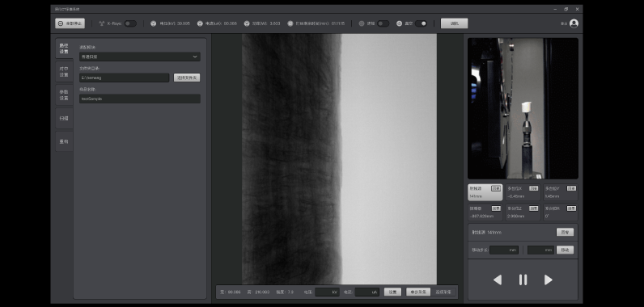The width and height of the screenshot is (644, 307).
Task: Click the home button in the 141mm source row
Action: [566, 233]
